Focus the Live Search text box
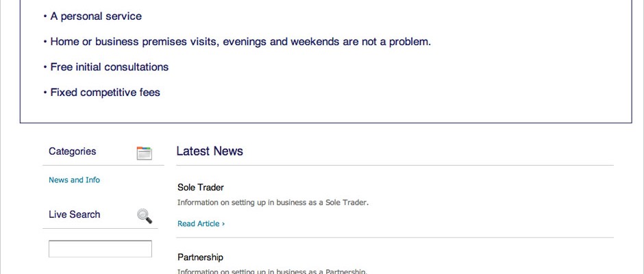 pyautogui.click(x=100, y=249)
